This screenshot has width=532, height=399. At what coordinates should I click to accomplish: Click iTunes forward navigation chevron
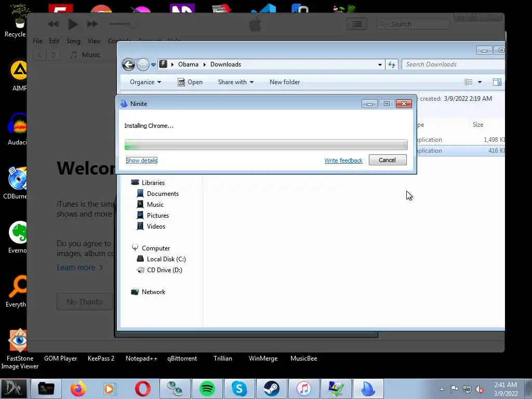click(x=54, y=55)
